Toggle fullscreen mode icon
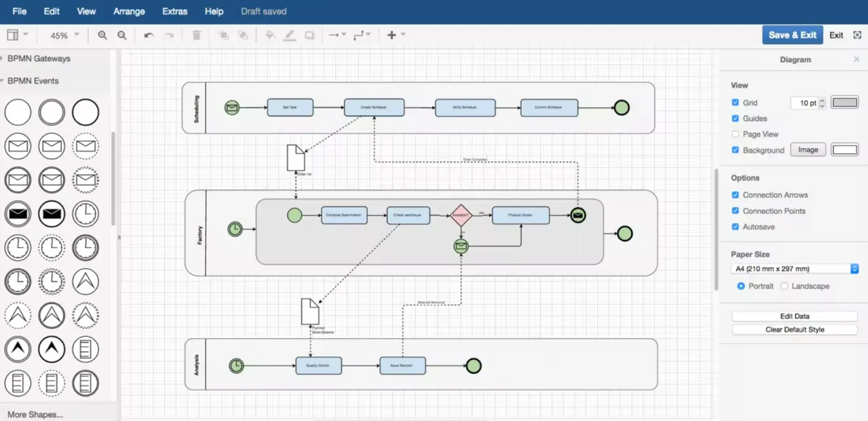 [x=857, y=35]
